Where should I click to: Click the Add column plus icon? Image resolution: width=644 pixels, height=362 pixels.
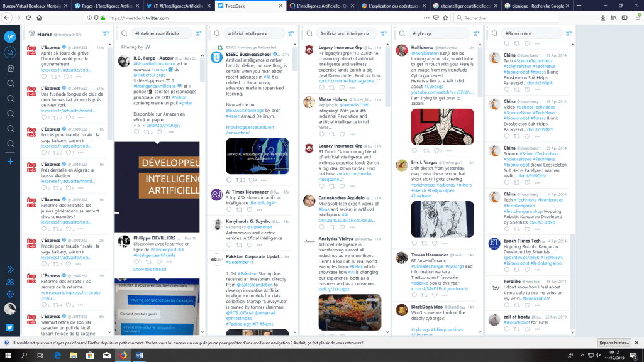point(10,161)
